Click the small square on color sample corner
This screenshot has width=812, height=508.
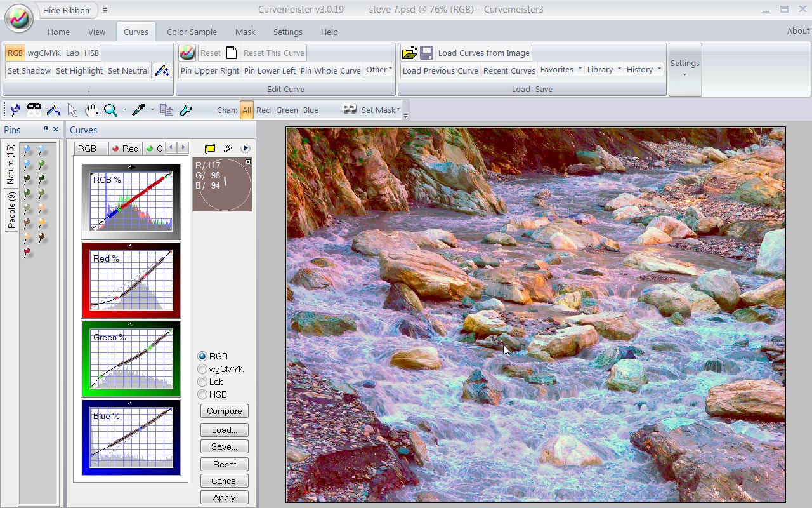(248, 162)
